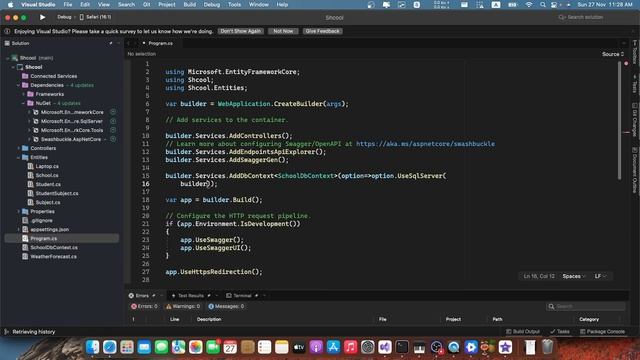Open the Git Changes side panel

[635, 120]
